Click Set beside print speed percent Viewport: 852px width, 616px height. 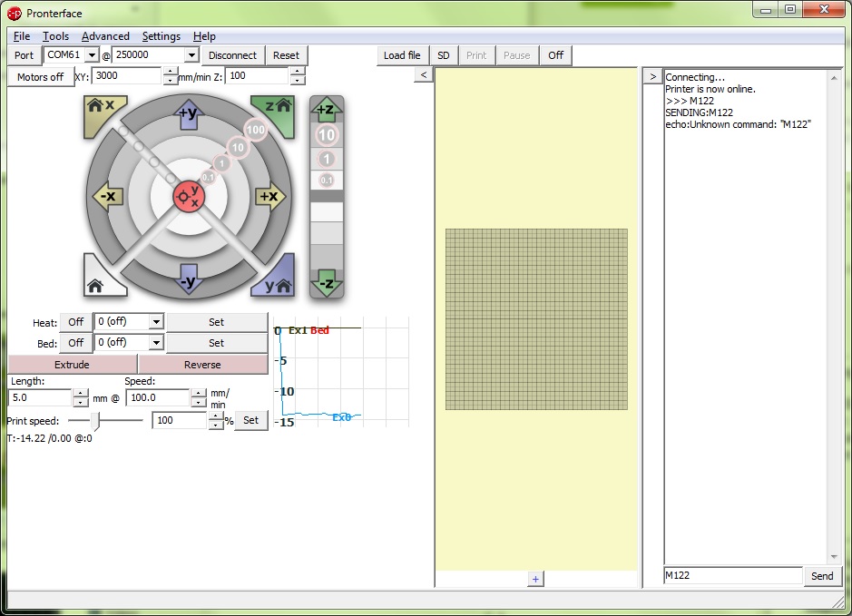[250, 420]
